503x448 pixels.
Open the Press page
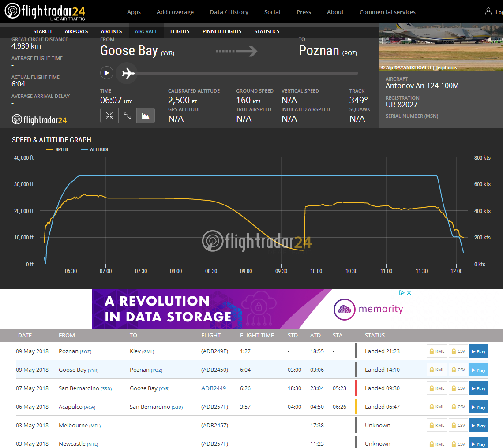[x=304, y=12]
